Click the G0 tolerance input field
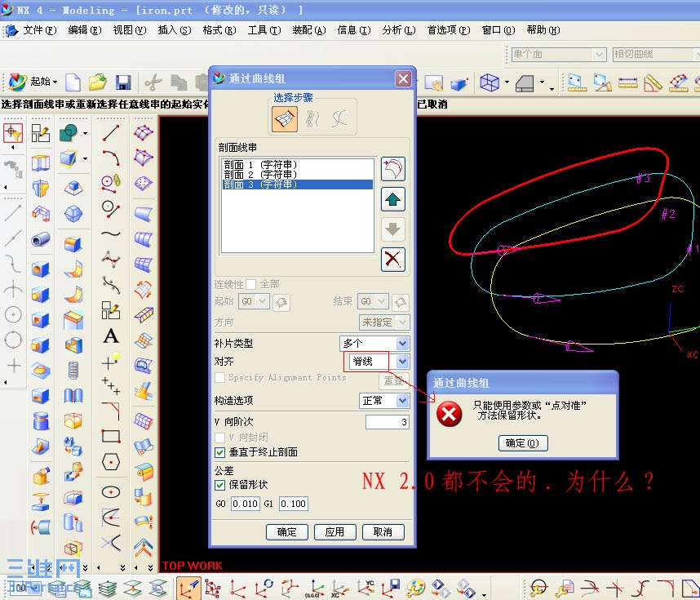Image resolution: width=700 pixels, height=600 pixels. click(x=245, y=504)
